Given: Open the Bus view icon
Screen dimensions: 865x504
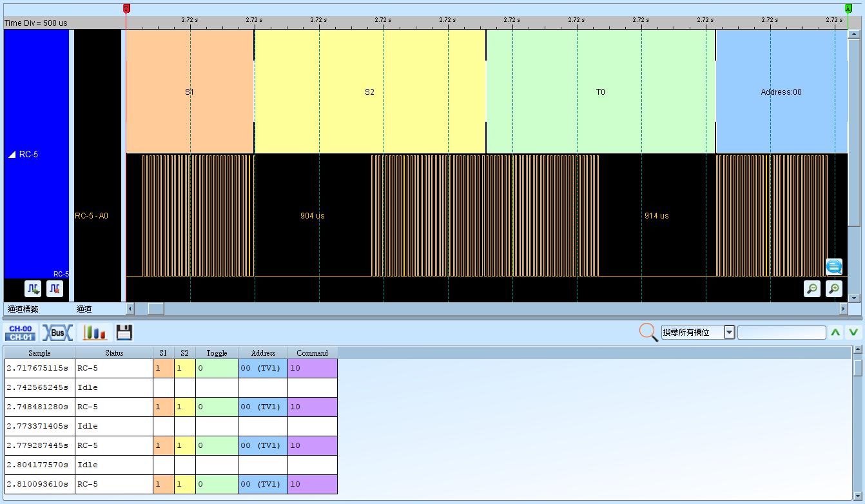Looking at the screenshot, I should pyautogui.click(x=57, y=333).
